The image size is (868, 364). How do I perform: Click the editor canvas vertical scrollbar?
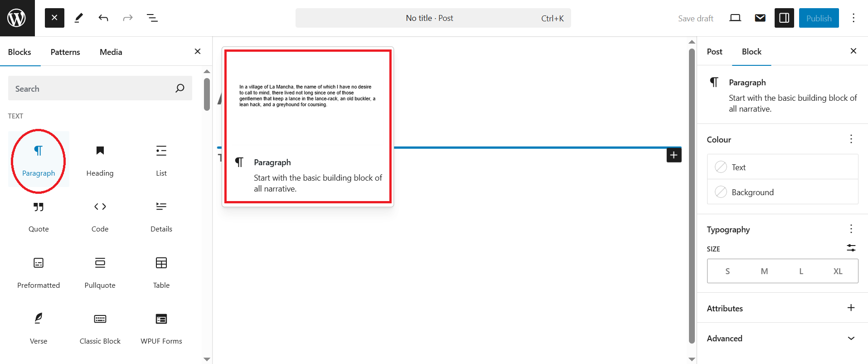coord(692,196)
